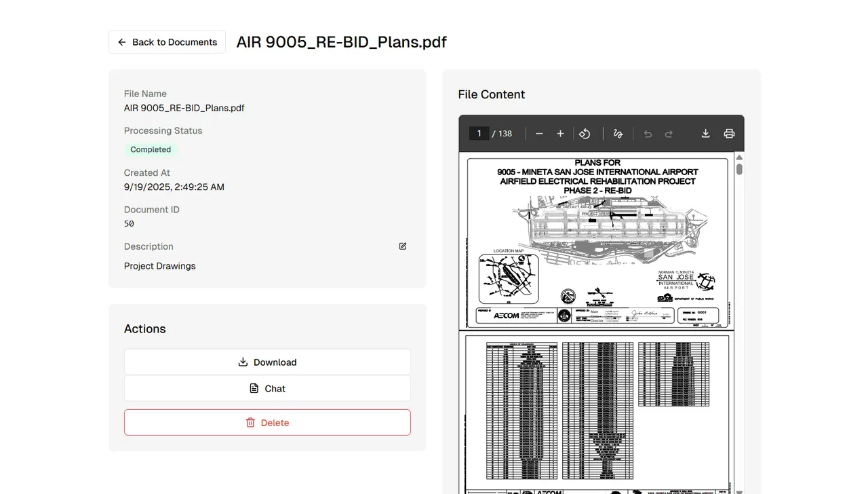Click the total pages 138 label
Viewport: 868px width, 494px height.
click(x=505, y=134)
